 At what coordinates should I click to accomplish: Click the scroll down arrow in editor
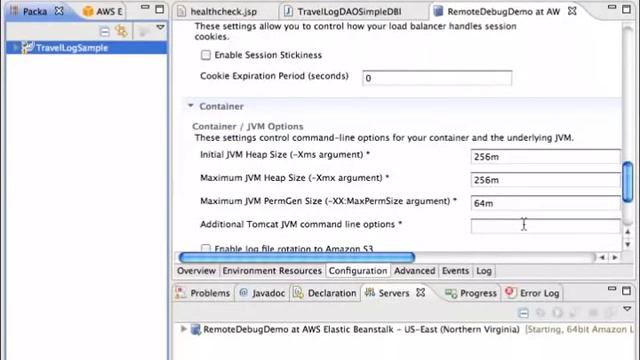point(628,244)
